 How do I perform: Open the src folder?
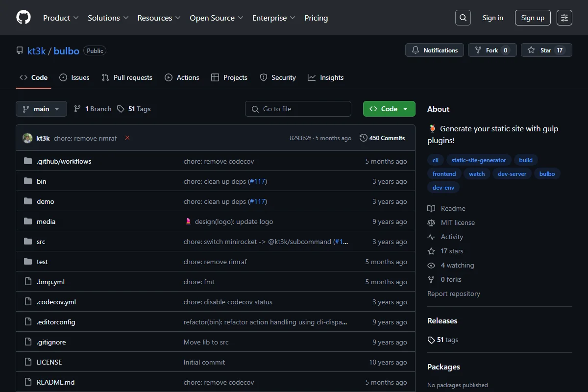click(41, 242)
